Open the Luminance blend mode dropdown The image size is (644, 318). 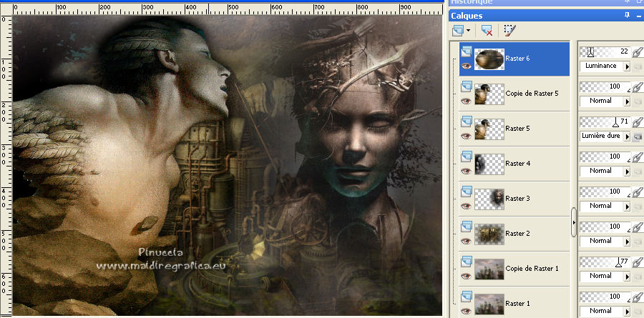pos(627,66)
